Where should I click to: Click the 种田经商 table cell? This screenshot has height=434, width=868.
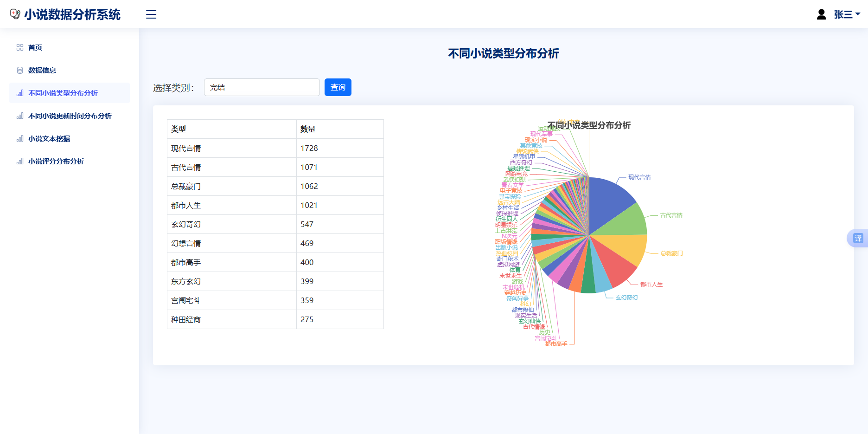tap(232, 319)
